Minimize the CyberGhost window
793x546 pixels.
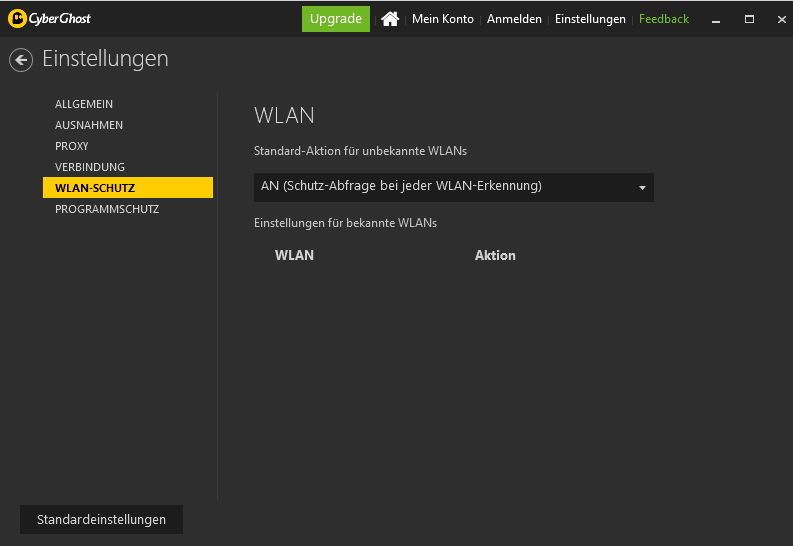[716, 20]
